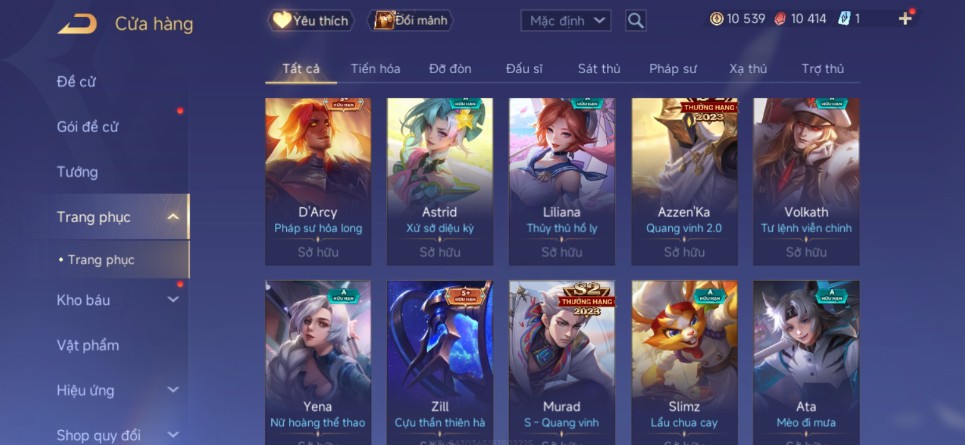This screenshot has height=445, width=965.
Task: Expand the Kho báu sidebar section
Action: tap(173, 300)
